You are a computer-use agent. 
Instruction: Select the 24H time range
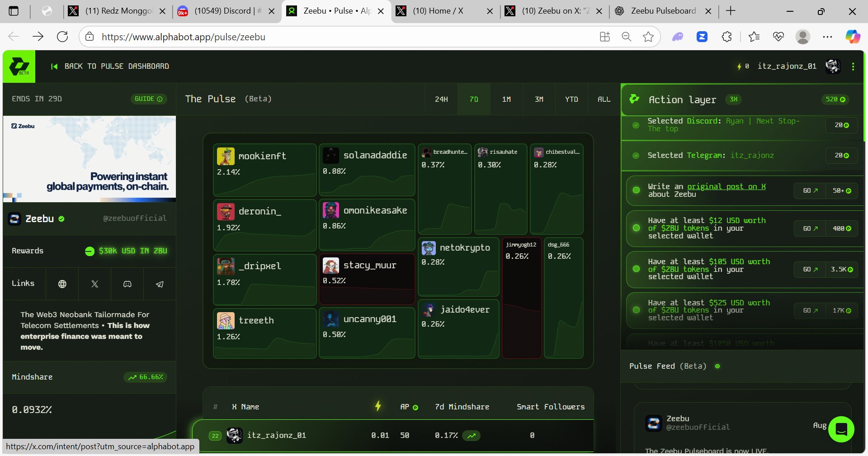point(441,99)
